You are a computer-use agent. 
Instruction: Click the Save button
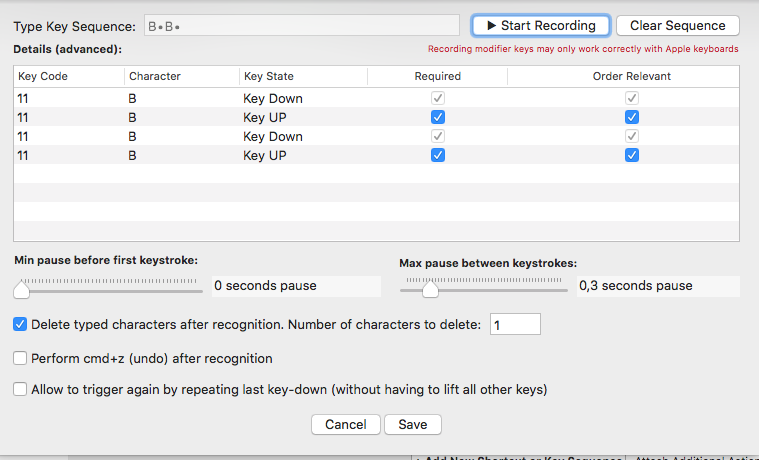[413, 425]
